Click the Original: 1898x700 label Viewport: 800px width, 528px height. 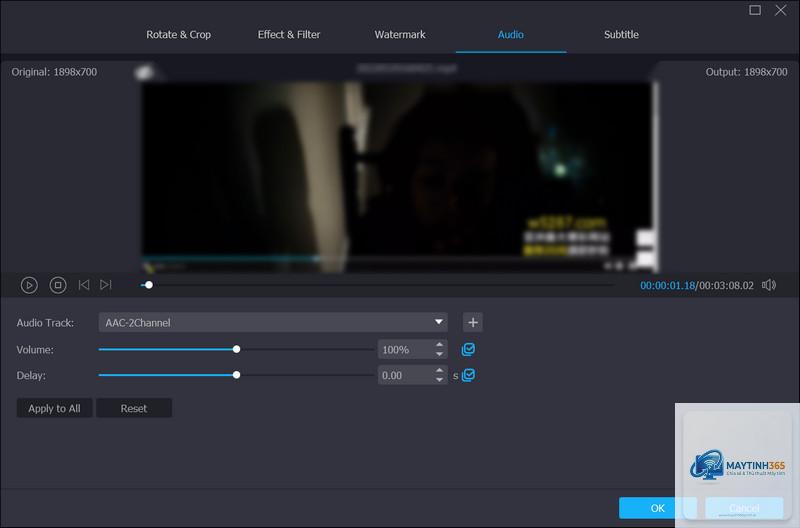54,72
